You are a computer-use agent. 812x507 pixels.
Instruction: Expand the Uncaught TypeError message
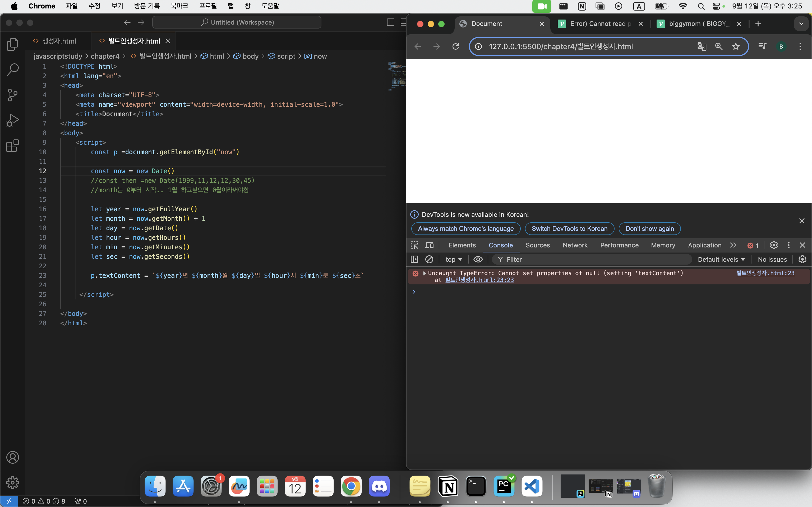[425, 273]
